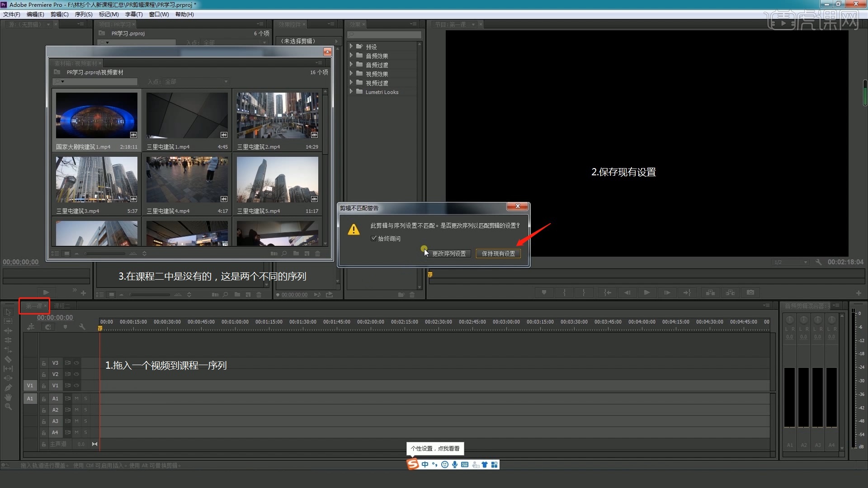Play the program monitor
The height and width of the screenshot is (488, 868).
tap(647, 293)
